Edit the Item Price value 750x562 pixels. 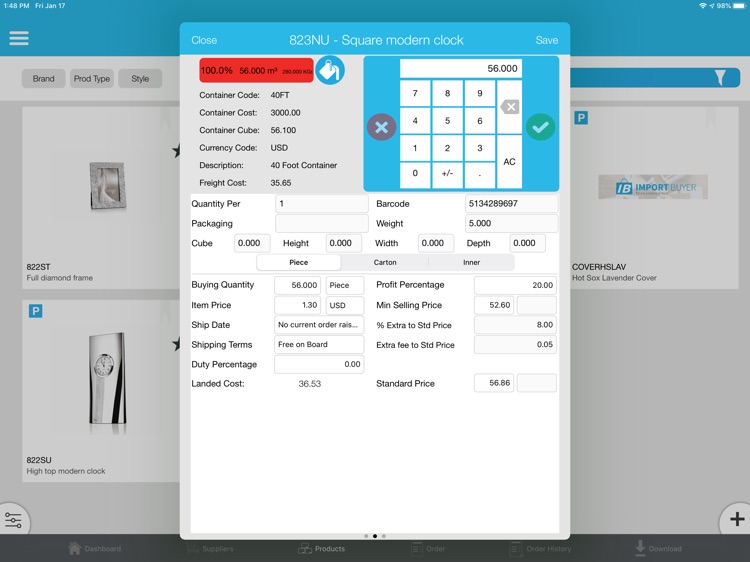point(298,305)
